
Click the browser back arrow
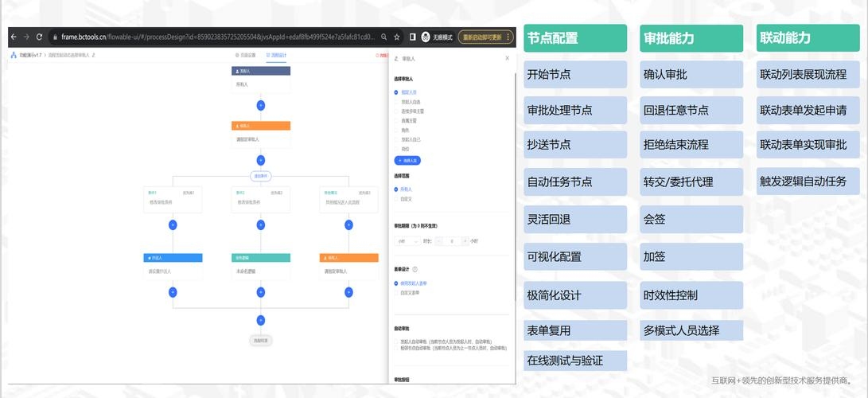click(x=14, y=37)
